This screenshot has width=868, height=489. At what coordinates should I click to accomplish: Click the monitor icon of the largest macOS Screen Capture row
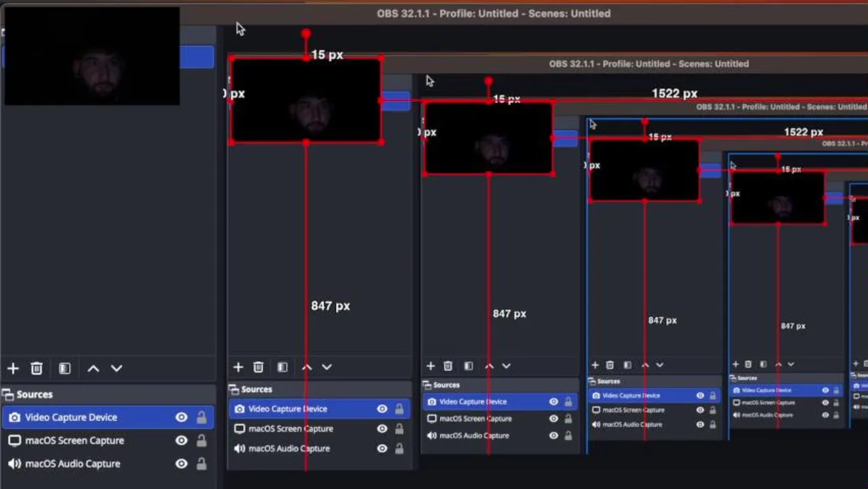(14, 441)
